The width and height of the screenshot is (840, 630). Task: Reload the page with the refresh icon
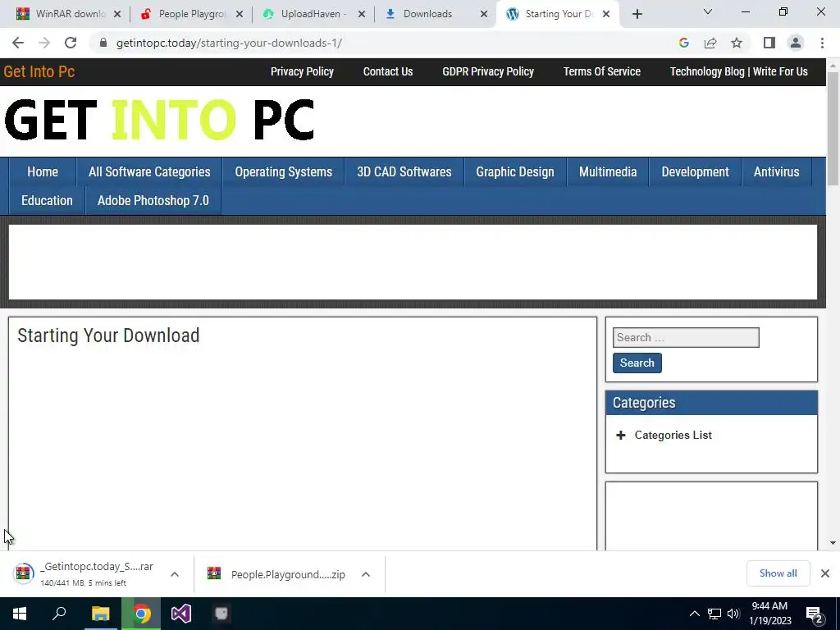pos(71,43)
